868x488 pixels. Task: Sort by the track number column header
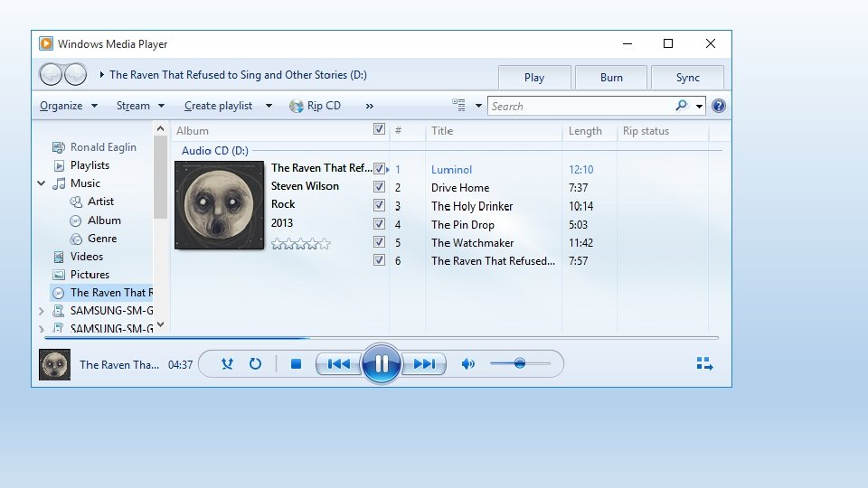tap(407, 131)
